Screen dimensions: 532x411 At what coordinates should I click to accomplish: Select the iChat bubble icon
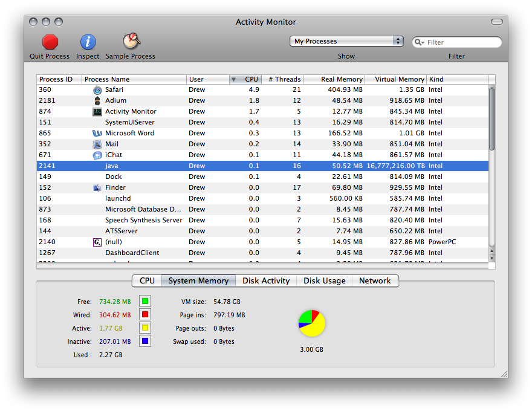(x=97, y=155)
